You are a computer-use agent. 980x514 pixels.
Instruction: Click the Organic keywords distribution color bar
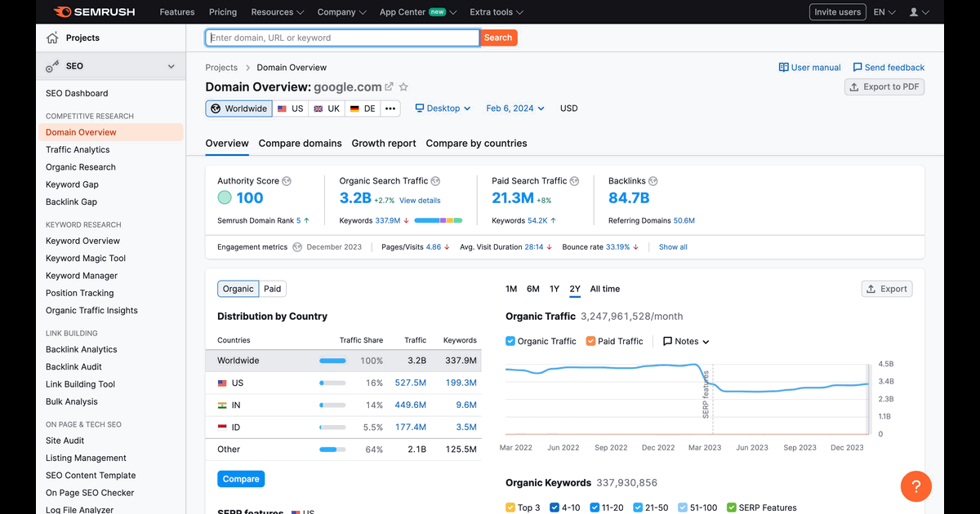439,220
